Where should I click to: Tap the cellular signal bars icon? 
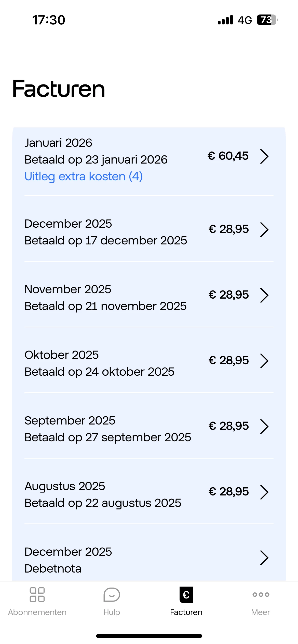[x=225, y=20]
